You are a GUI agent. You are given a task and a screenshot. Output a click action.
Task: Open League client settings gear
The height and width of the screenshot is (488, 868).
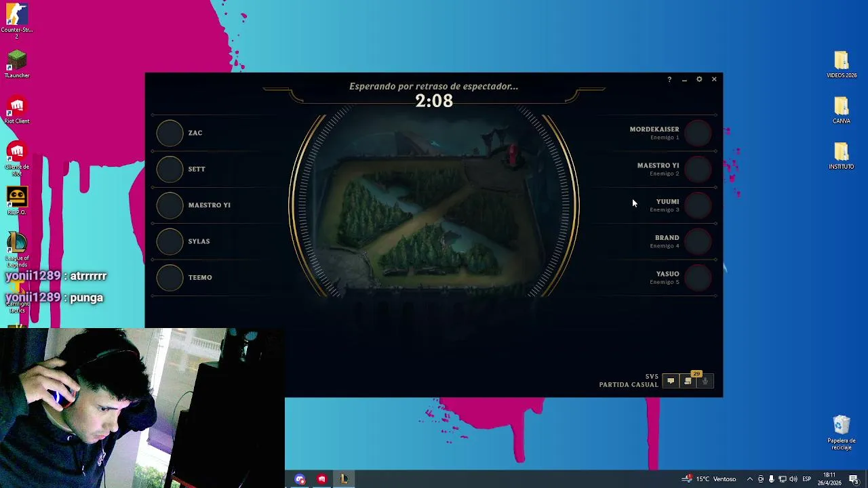pyautogui.click(x=699, y=79)
